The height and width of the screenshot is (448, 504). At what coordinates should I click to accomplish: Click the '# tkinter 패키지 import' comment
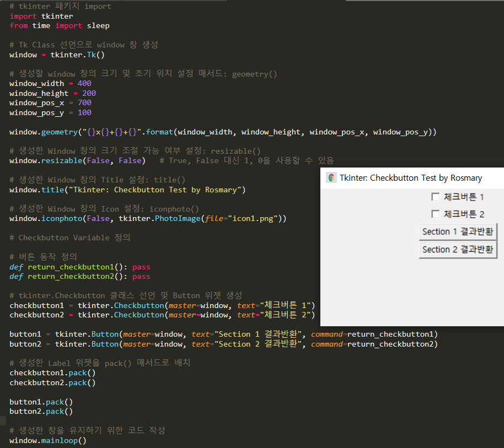61,7
